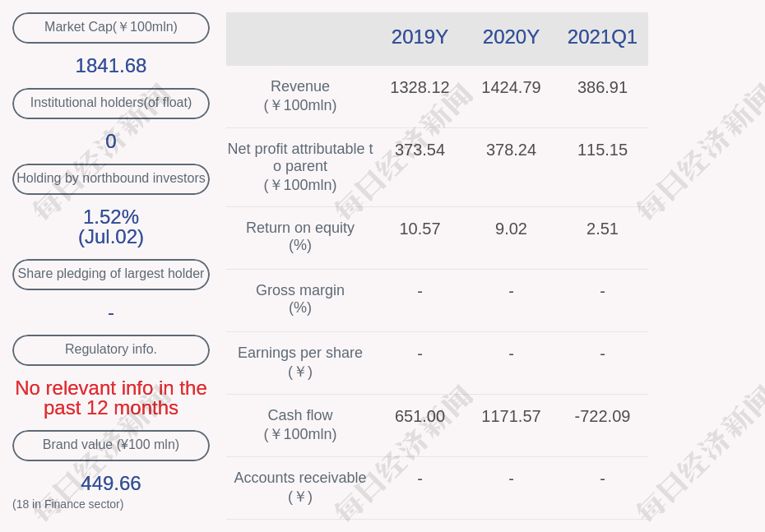
Task: Click the Brand value (¥100 mln) badge
Action: click(110, 445)
